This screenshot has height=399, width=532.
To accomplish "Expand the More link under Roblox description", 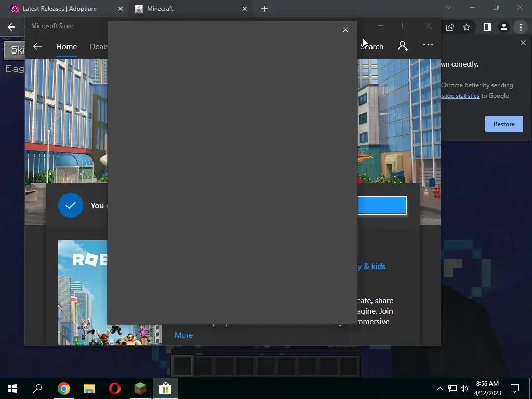I will point(183,335).
